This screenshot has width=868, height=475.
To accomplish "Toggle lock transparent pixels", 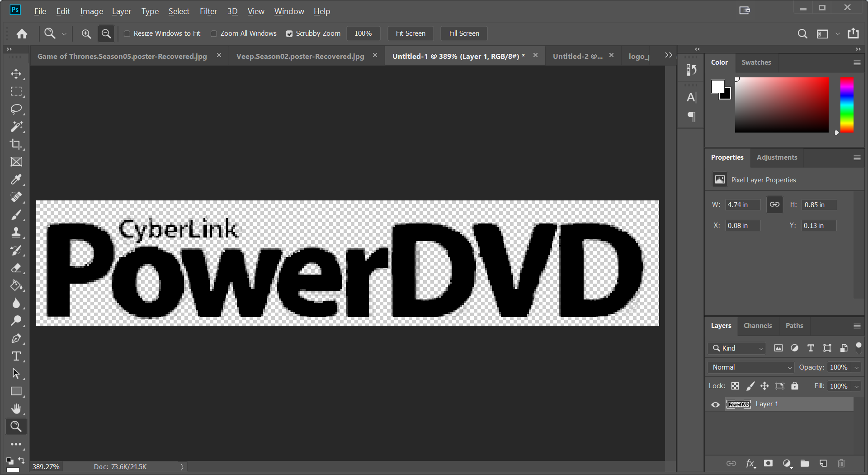I will [735, 386].
